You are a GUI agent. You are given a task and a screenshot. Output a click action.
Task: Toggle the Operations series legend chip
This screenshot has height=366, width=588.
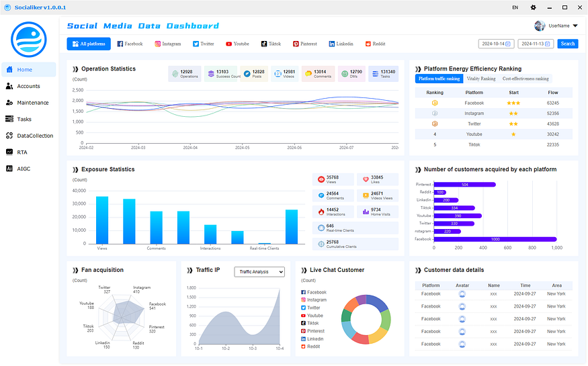(185, 74)
